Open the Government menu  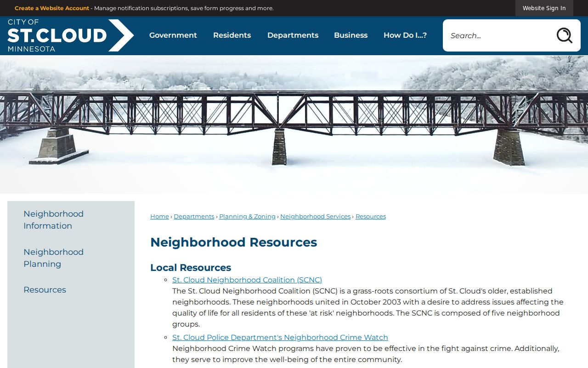173,35
